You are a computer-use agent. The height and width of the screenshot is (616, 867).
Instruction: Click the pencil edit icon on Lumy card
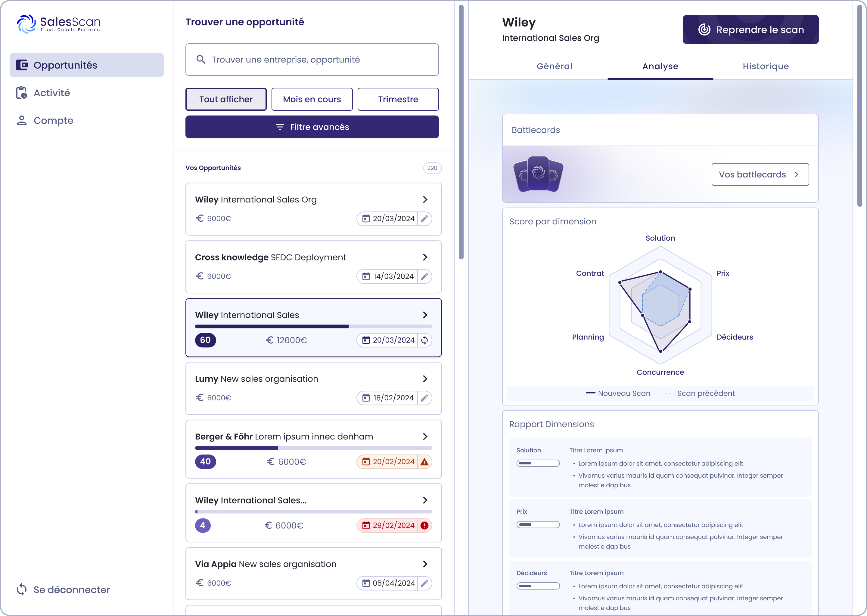[x=424, y=398]
